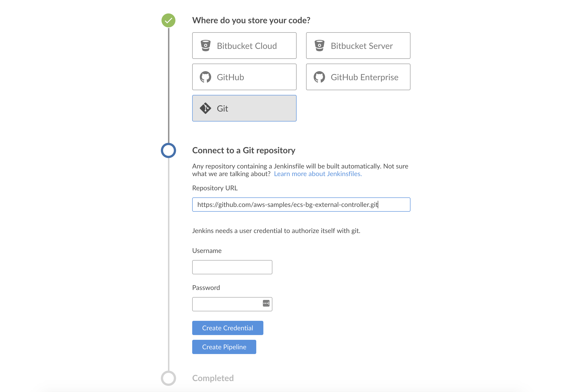
Task: Click the Git diamond logo icon
Action: coord(205,108)
